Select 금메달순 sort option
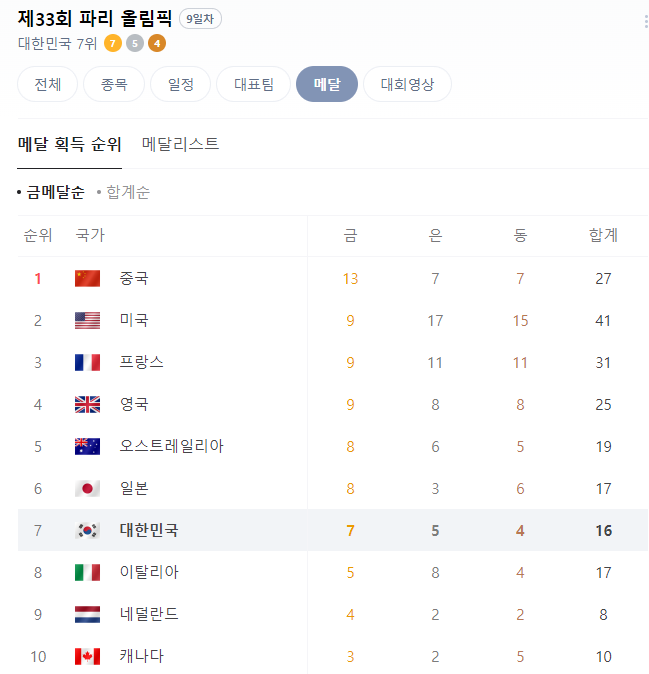 point(55,192)
